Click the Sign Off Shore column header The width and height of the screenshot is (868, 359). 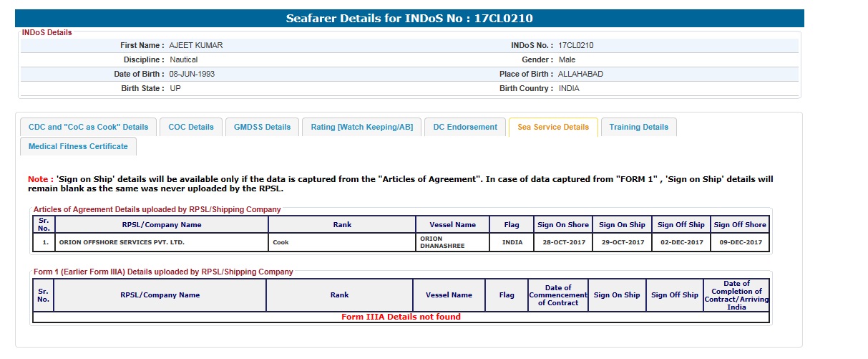741,224
